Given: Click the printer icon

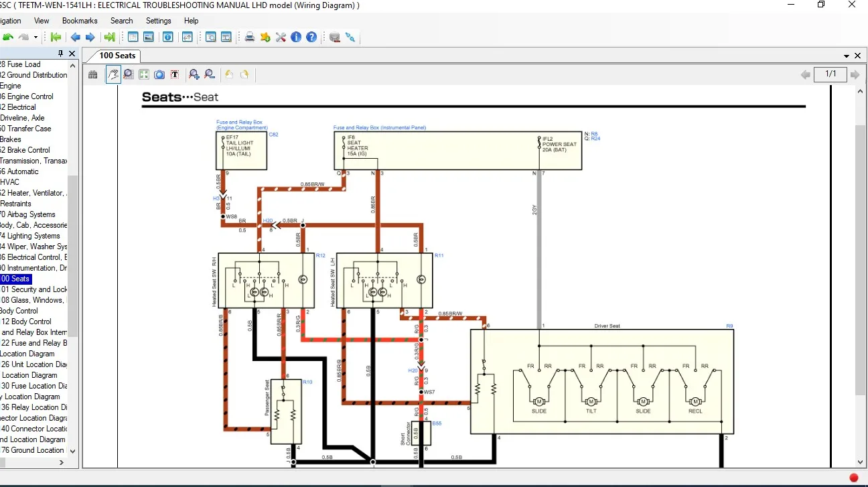Looking at the screenshot, I should 249,37.
